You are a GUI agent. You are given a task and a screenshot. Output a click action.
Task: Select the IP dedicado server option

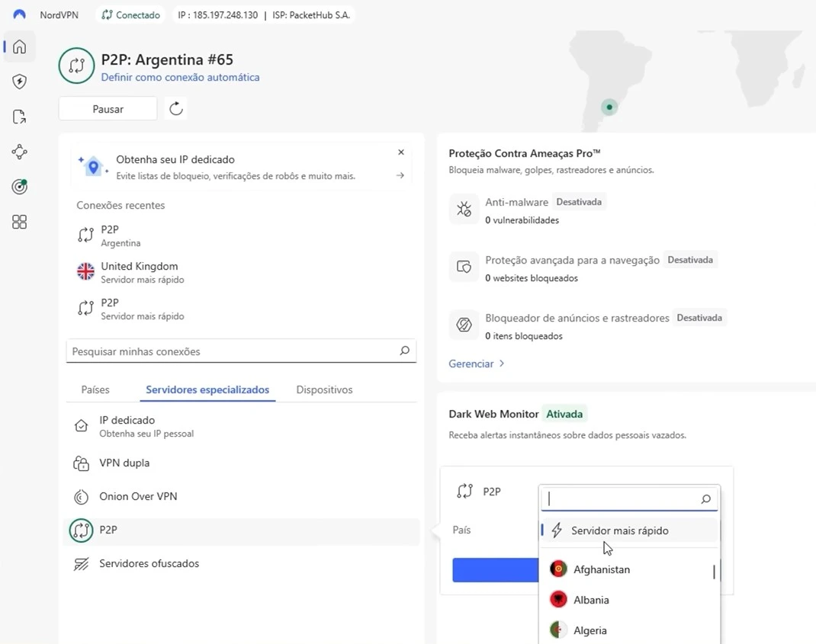241,426
